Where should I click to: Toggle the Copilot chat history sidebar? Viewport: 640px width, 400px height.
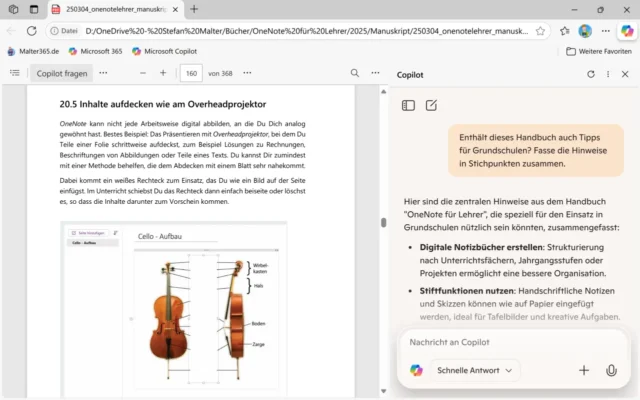click(x=408, y=105)
